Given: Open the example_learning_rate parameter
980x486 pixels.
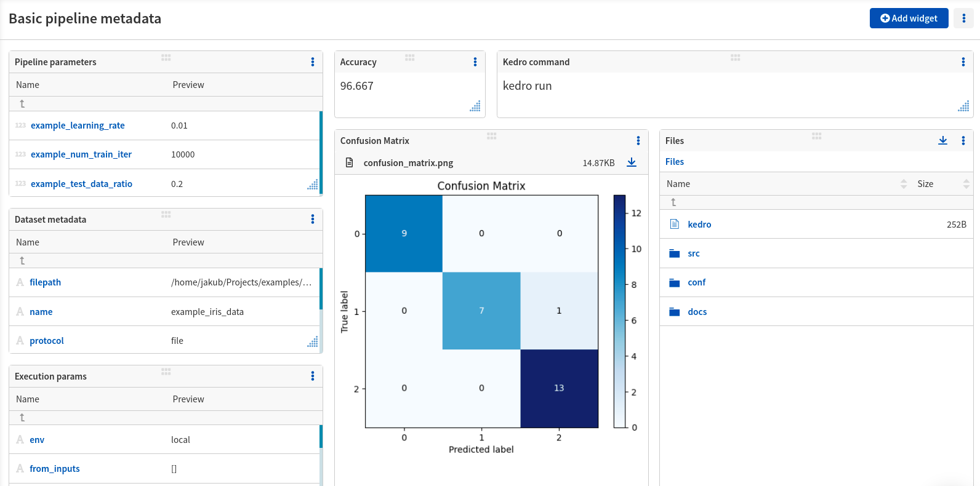Looking at the screenshot, I should pos(78,125).
